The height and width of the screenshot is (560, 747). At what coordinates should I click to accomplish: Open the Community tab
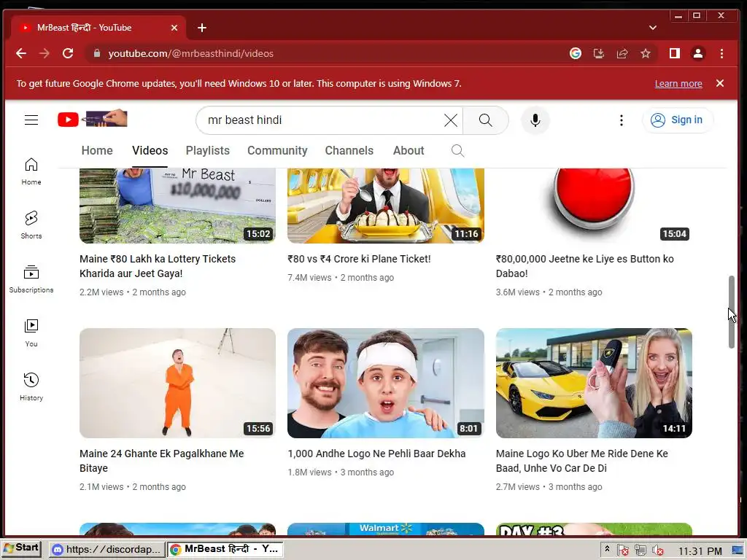277,151
